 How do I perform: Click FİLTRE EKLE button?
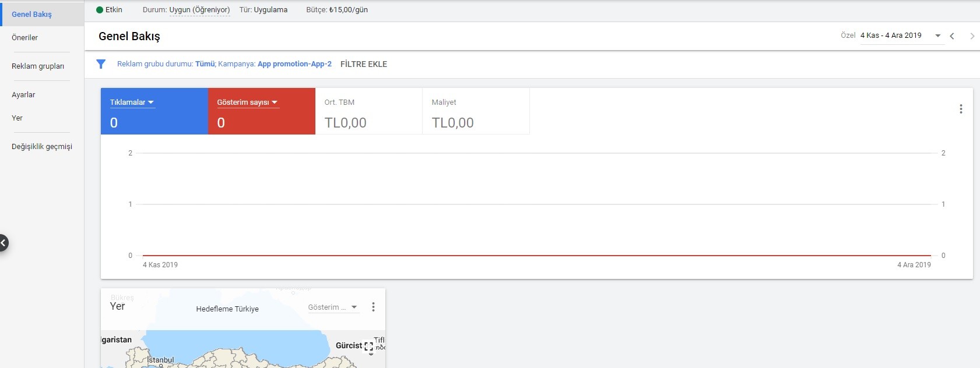364,64
